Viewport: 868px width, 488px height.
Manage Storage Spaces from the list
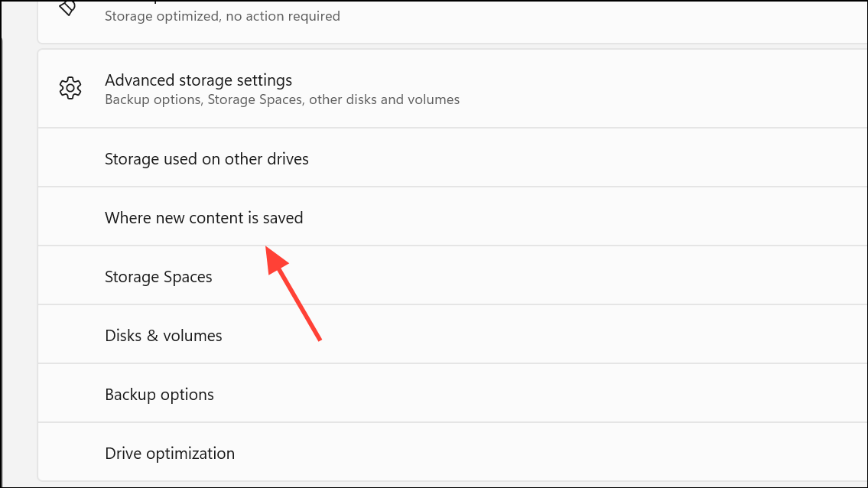[158, 276]
